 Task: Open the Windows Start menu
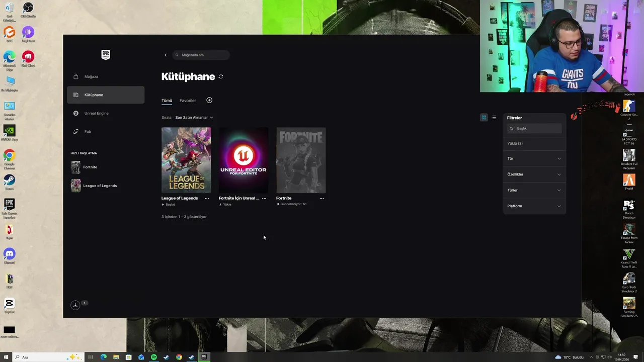[x=5, y=357]
